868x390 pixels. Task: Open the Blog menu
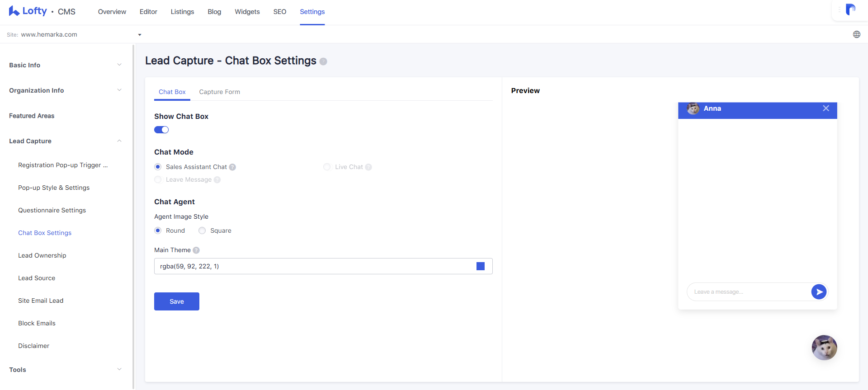(x=214, y=12)
